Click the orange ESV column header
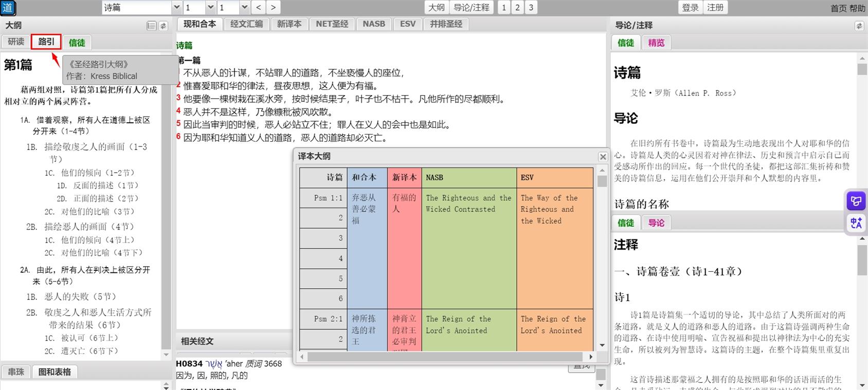This screenshot has height=390, width=868. click(x=555, y=178)
